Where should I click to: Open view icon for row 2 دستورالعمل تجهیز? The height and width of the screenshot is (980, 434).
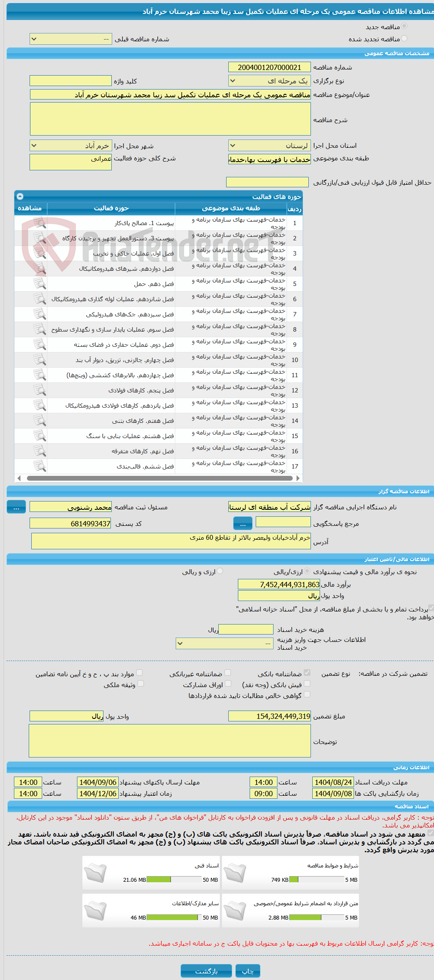(40, 238)
